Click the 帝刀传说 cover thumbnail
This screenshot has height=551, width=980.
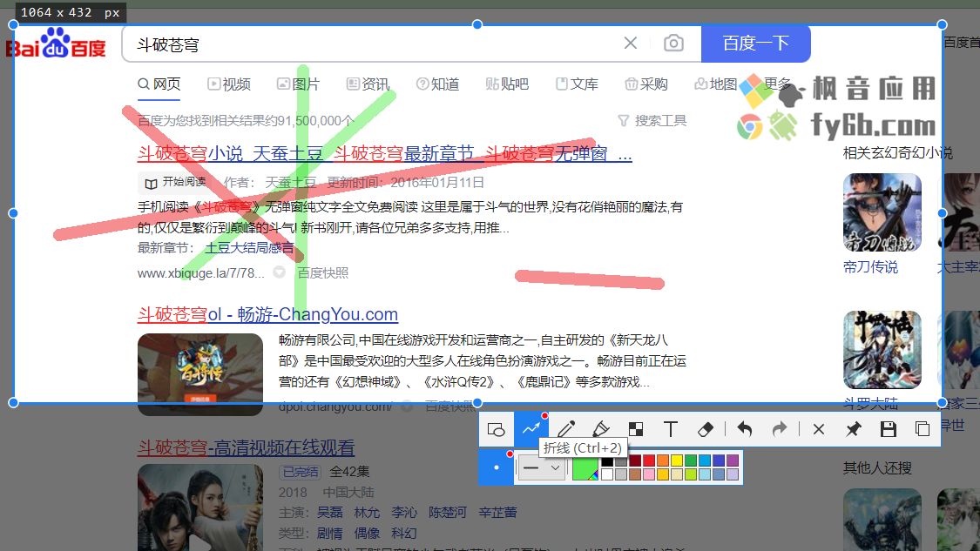[x=882, y=212]
